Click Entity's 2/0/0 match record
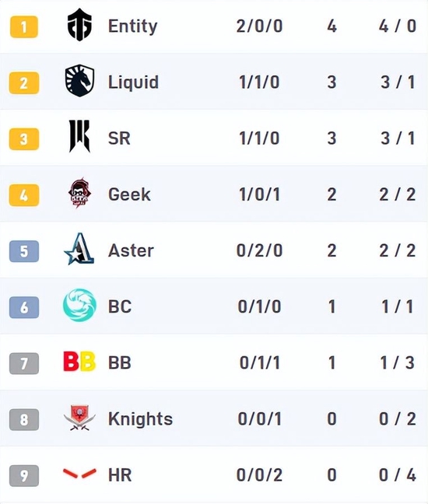 [x=259, y=26]
